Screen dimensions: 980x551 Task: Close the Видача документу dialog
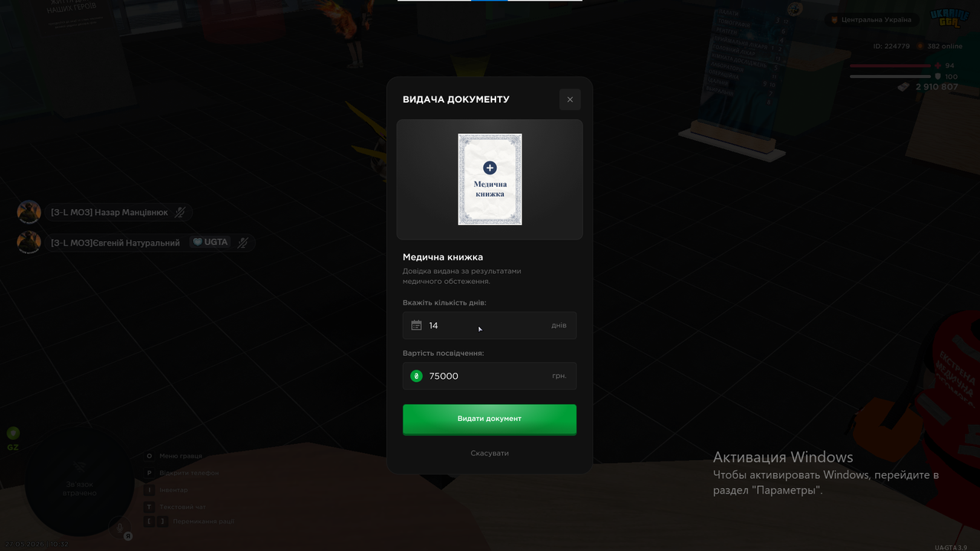pos(570,99)
